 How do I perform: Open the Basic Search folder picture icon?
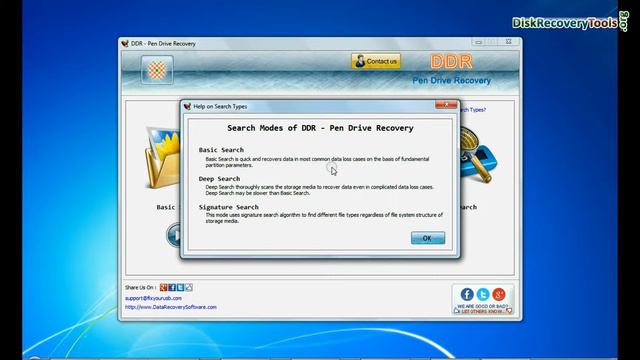pyautogui.click(x=162, y=158)
